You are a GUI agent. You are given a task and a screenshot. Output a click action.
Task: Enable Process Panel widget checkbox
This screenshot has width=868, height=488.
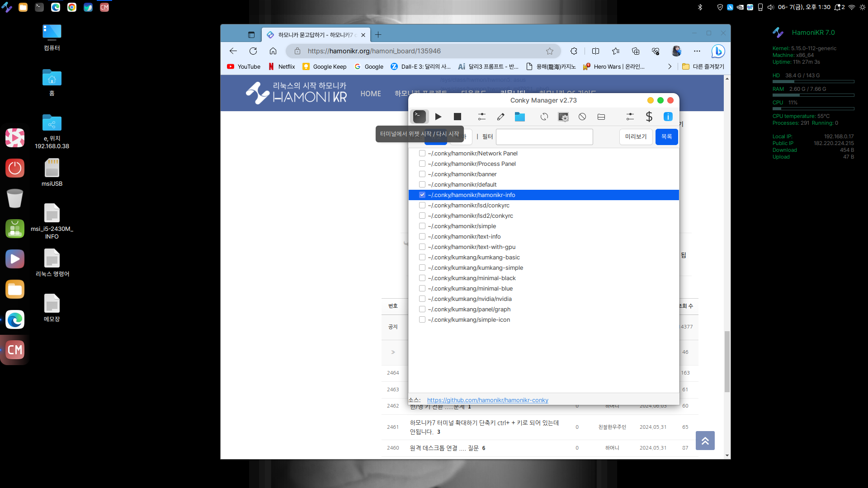pyautogui.click(x=422, y=164)
